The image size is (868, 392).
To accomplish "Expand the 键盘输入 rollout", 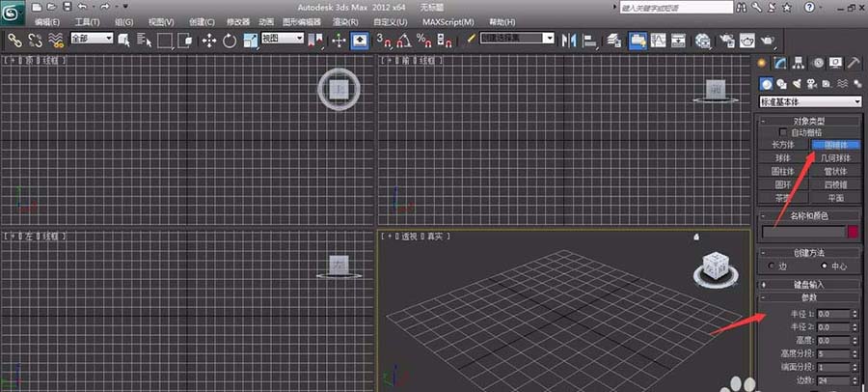I will tap(809, 285).
